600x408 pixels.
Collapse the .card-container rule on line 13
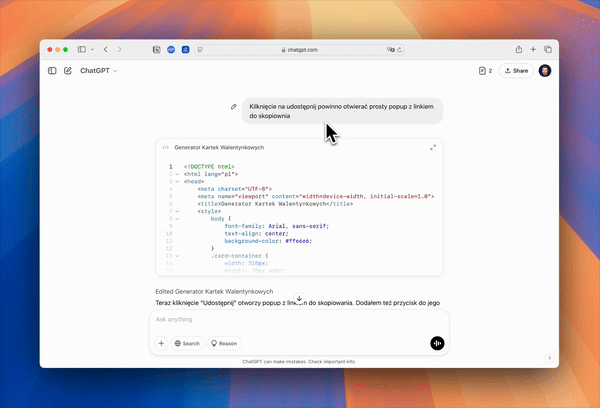pyautogui.click(x=178, y=256)
